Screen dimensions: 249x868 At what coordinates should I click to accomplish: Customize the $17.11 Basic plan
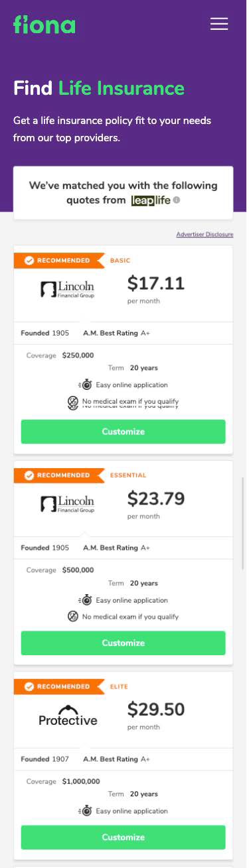[124, 432]
